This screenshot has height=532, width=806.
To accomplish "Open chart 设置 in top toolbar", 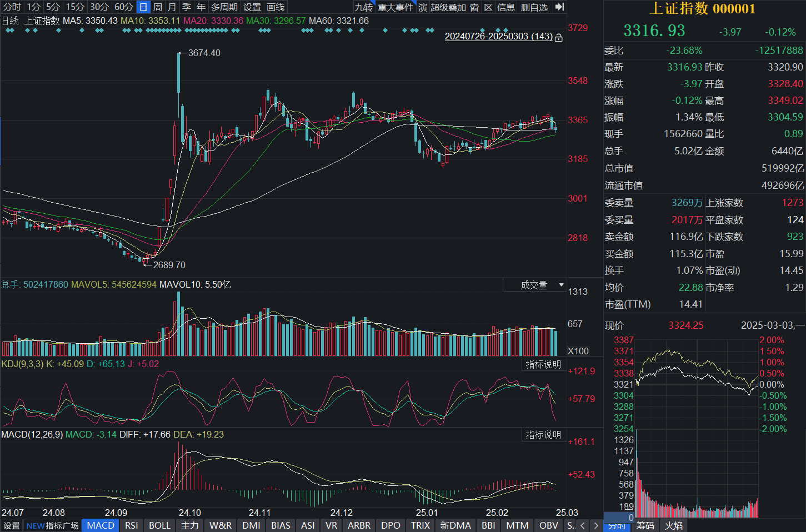I will (x=252, y=7).
